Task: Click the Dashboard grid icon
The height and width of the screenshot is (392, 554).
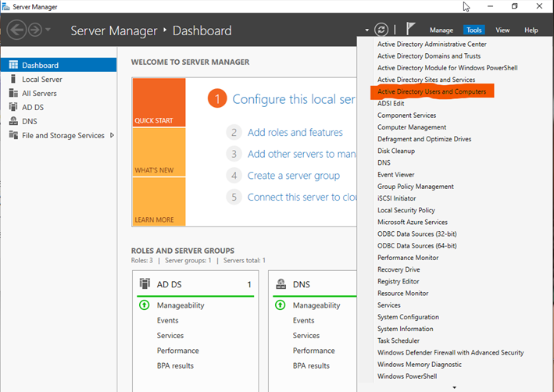Action: click(x=13, y=65)
